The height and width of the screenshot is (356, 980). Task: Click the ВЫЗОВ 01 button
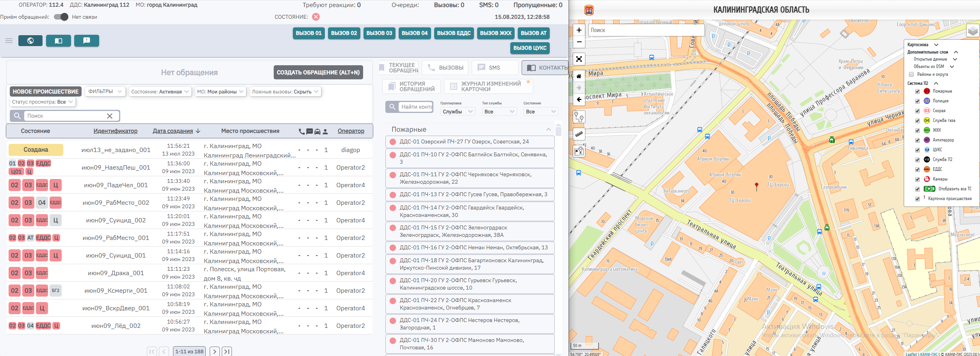(308, 33)
